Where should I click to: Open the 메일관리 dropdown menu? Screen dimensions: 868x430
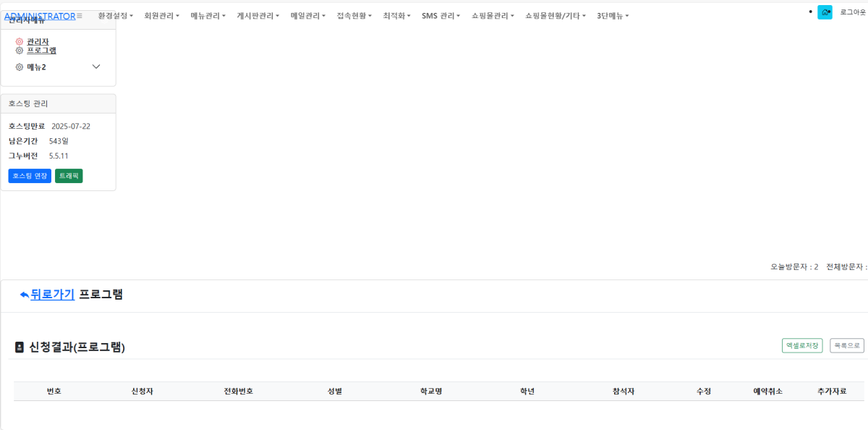coord(308,15)
